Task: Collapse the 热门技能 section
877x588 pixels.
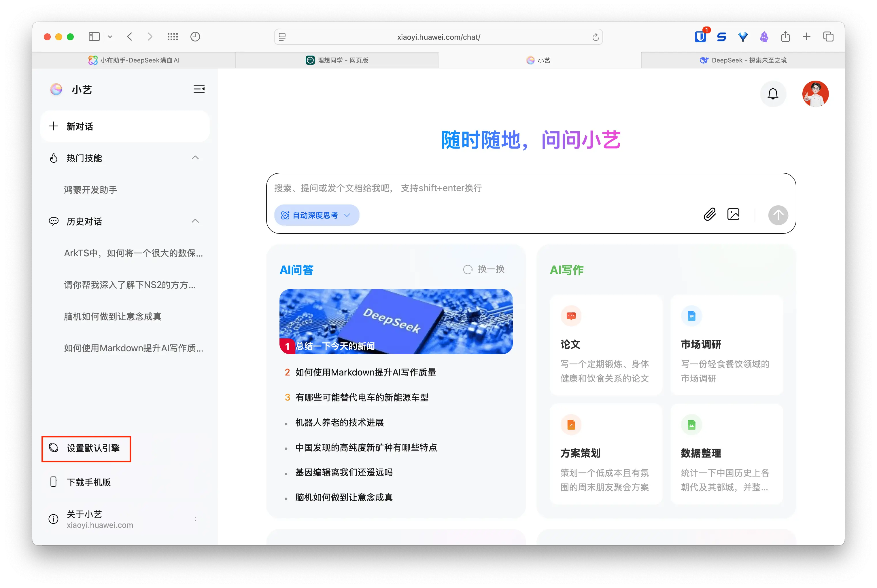Action: coord(195,158)
